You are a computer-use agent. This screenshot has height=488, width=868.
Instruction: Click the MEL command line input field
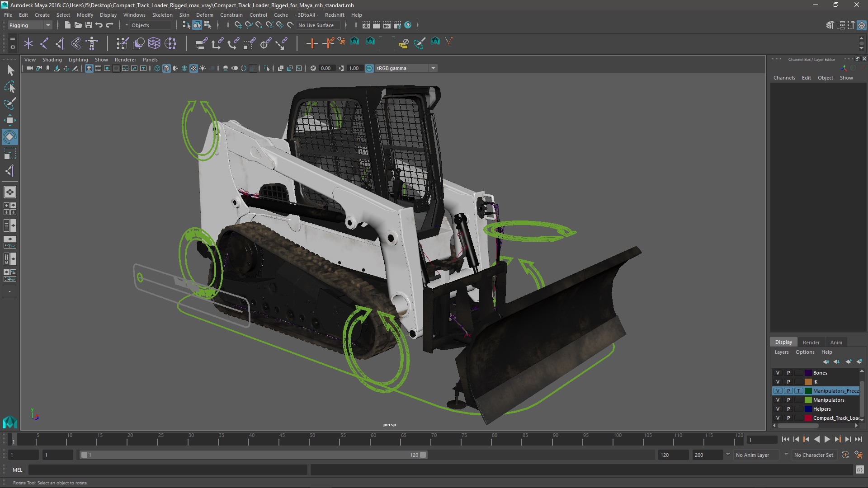168,470
